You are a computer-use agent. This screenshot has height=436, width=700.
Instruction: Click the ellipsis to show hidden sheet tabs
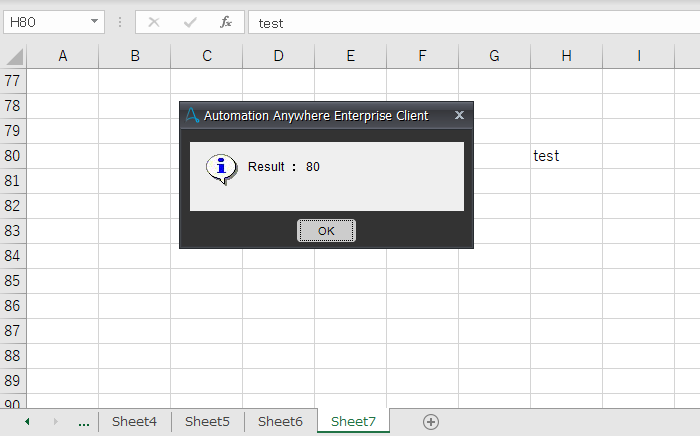(x=84, y=423)
